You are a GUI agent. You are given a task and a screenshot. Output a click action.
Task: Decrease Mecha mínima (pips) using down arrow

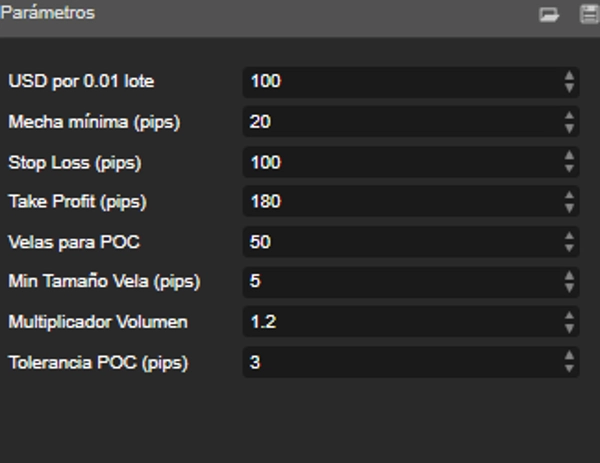569,128
